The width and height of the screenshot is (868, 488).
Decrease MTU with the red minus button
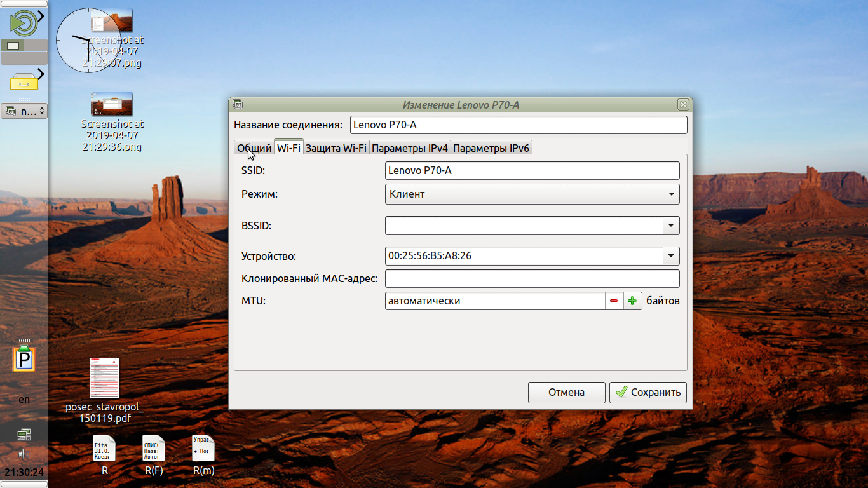[x=614, y=301]
